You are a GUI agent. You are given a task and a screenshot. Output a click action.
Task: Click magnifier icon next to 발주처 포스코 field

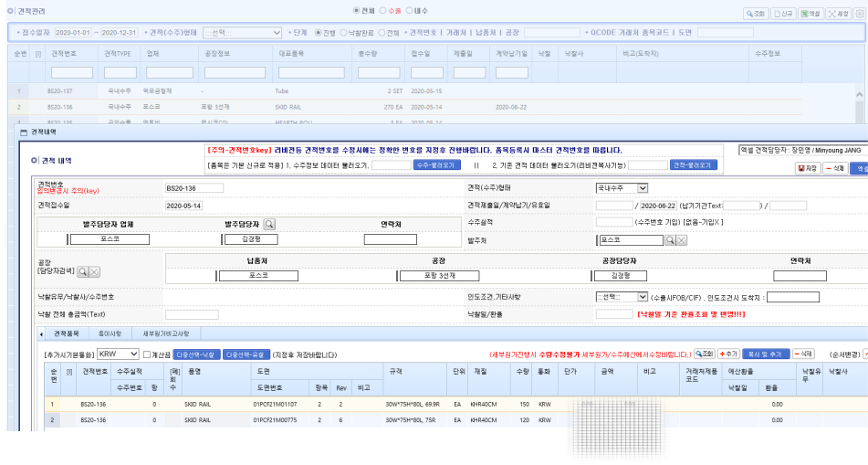(x=670, y=240)
